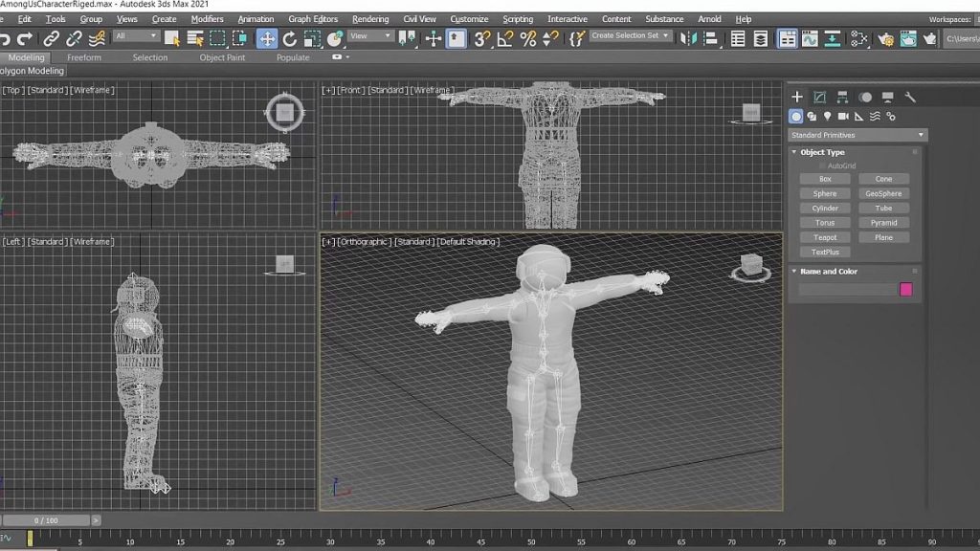Open the Modify command panel tab

point(819,98)
